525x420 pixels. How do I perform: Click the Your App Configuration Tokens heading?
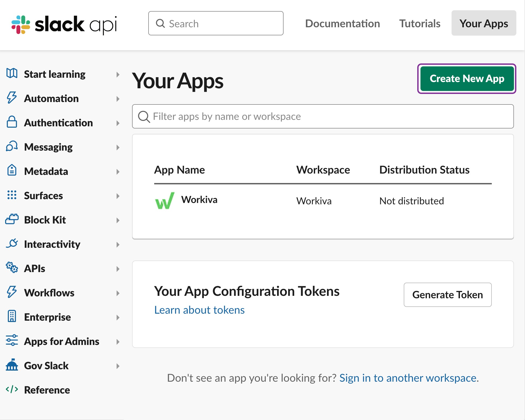point(247,291)
